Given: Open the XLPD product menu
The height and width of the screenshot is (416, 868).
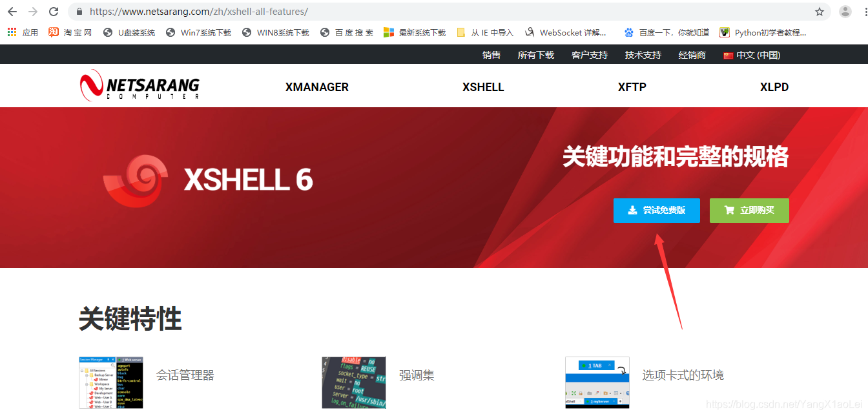Looking at the screenshot, I should pos(774,87).
